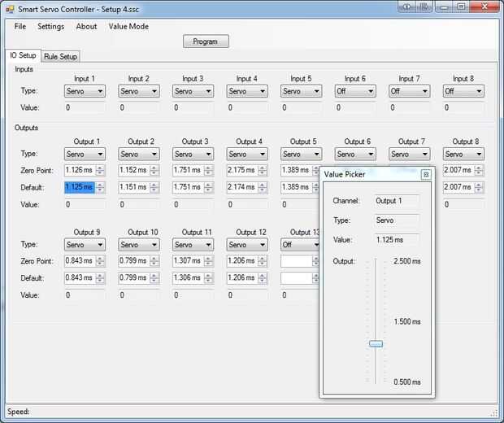The width and height of the screenshot is (504, 423).
Task: Open the File menu
Action: (20, 26)
